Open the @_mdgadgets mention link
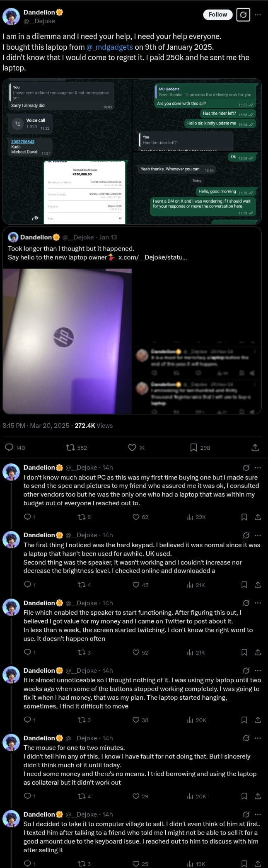This screenshot has height=868, width=268. (110, 47)
